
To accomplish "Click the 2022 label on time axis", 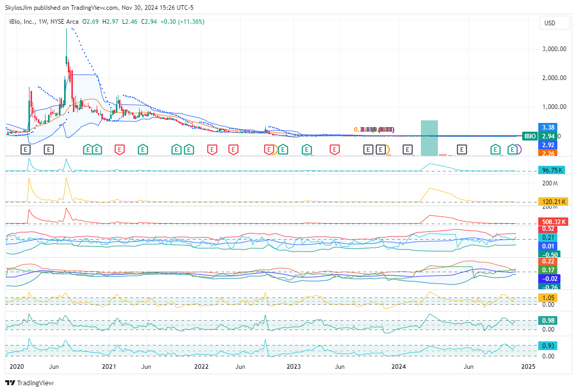I will [x=201, y=367].
